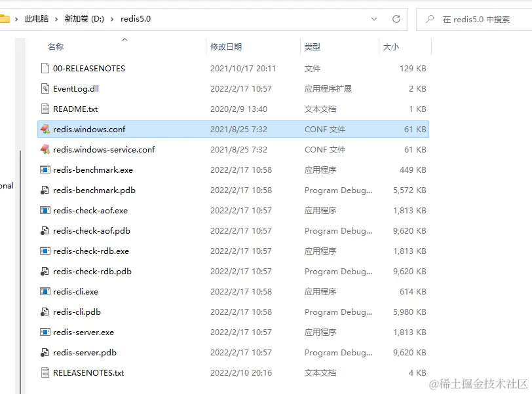The height and width of the screenshot is (394, 532).
Task: Select the file named EventLog.dll
Action: tap(76, 89)
